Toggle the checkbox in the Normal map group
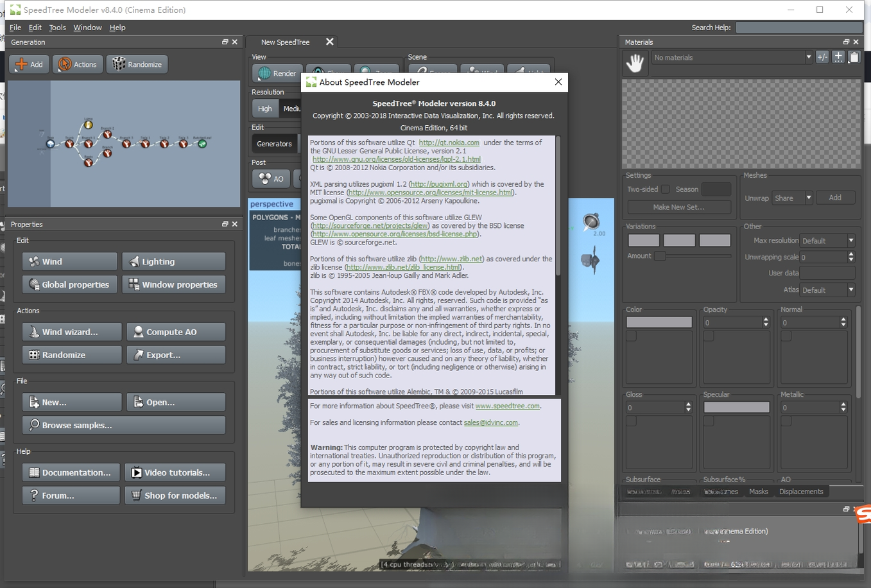 [786, 336]
